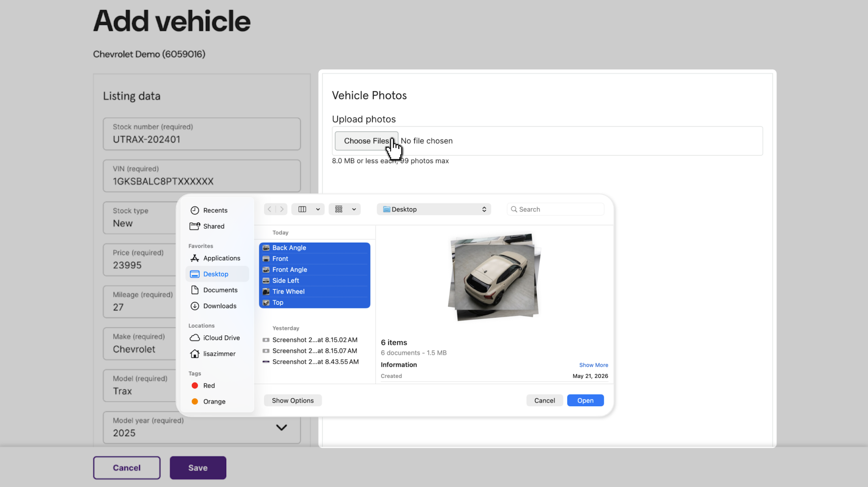Click the Desktop folder icon in path popup
The height and width of the screenshot is (487, 868).
387,209
